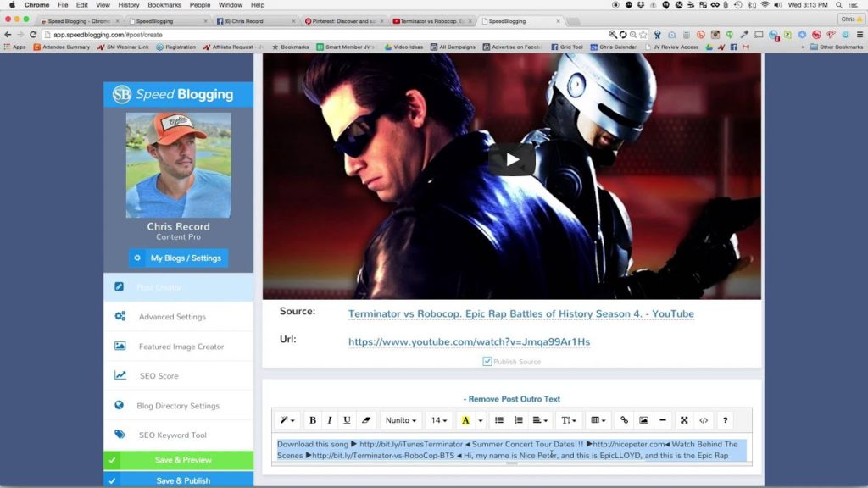Click the Post Creator pencil icon

coord(119,286)
